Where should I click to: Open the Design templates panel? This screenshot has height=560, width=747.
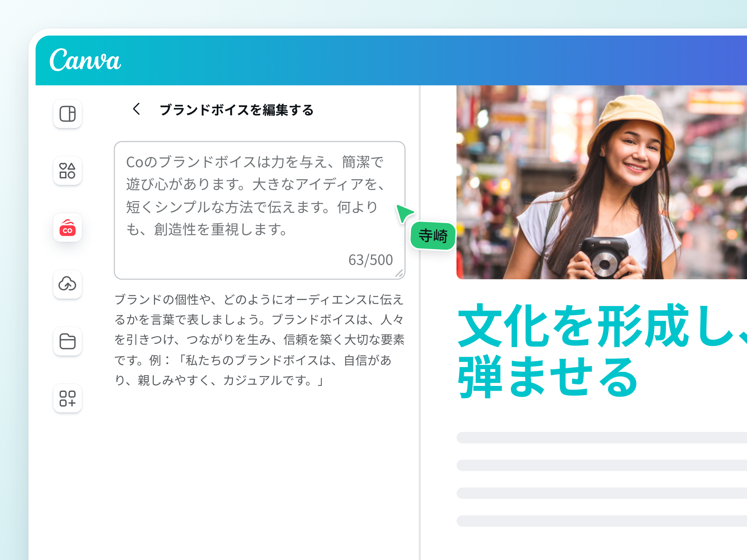point(67,114)
